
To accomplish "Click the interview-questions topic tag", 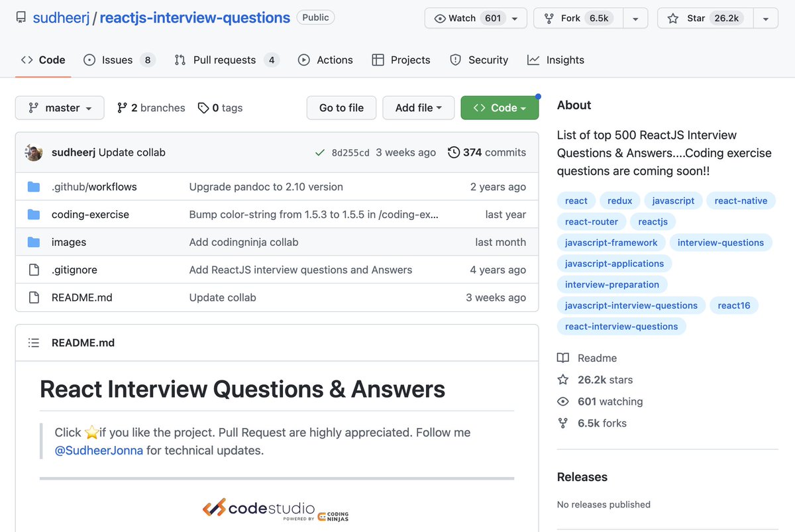I will tap(721, 242).
